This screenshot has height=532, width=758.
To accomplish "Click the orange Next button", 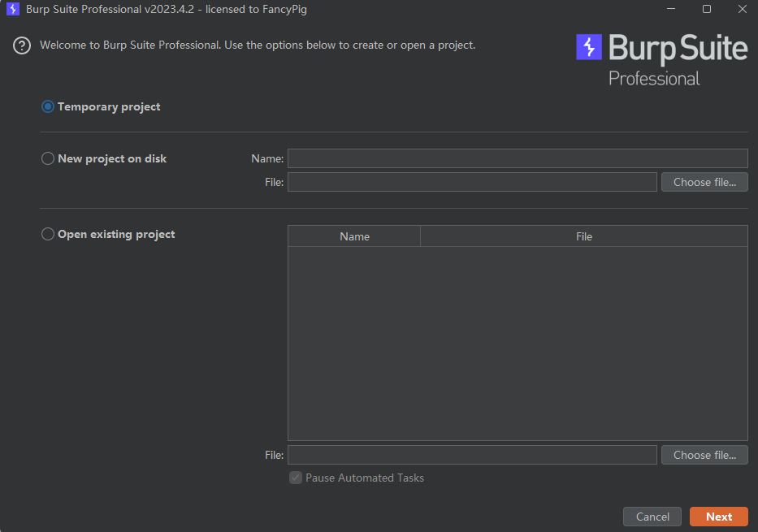I will point(719,517).
